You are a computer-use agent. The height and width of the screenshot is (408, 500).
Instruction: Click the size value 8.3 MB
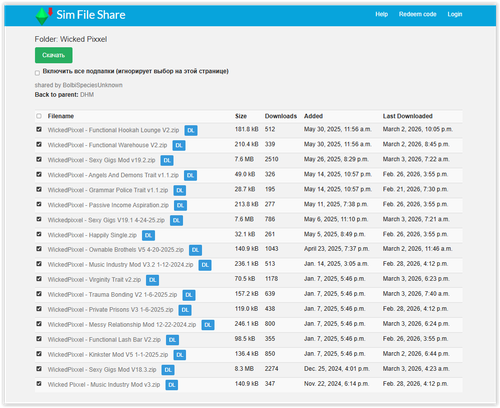tap(244, 369)
